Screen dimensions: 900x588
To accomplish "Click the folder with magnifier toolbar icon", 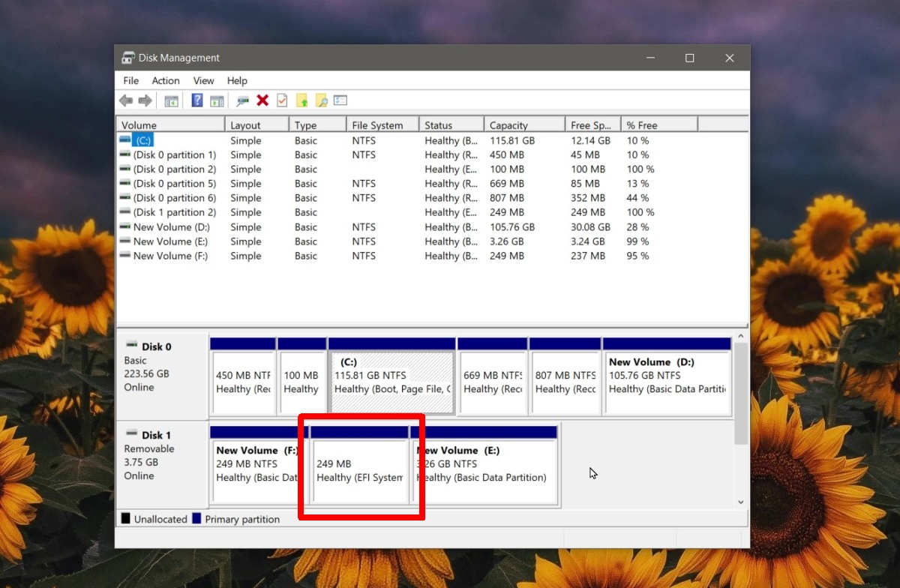I will (321, 100).
